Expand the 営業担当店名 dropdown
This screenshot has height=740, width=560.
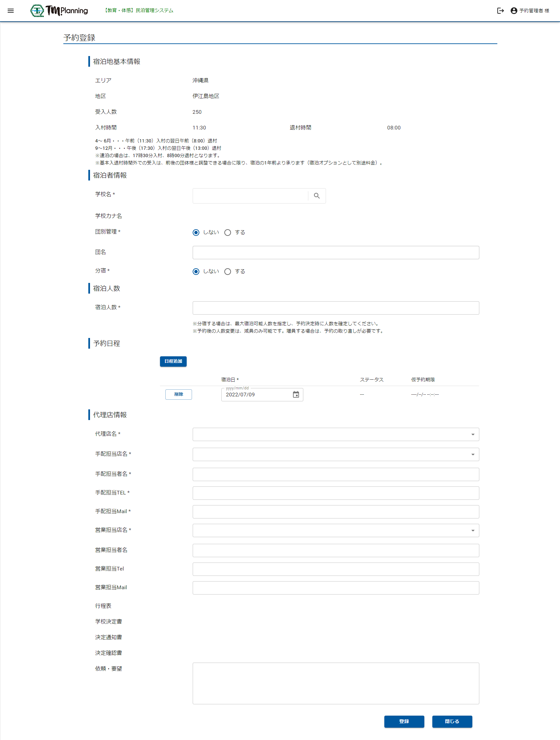[x=336, y=530]
